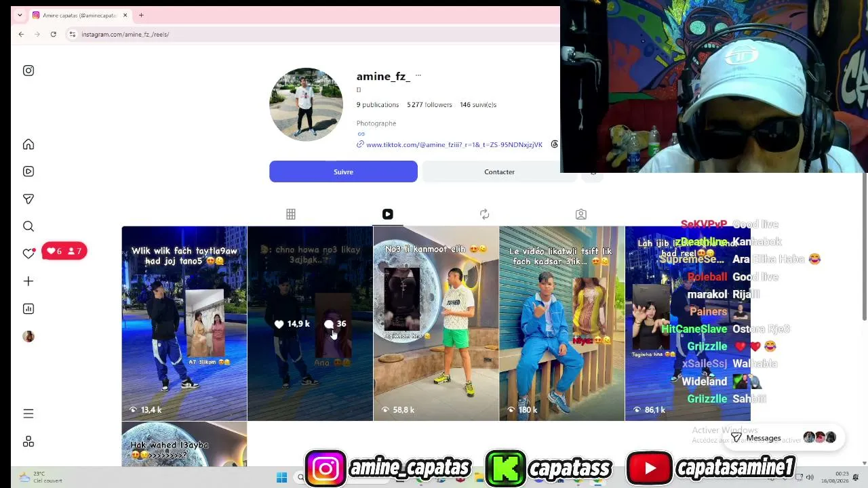868x488 pixels.
Task: Open the amine_fz_ profile picture
Action: click(307, 104)
